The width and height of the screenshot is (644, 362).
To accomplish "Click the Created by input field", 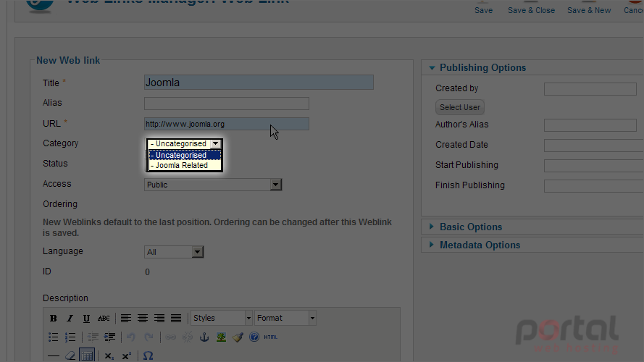I will [x=590, y=89].
